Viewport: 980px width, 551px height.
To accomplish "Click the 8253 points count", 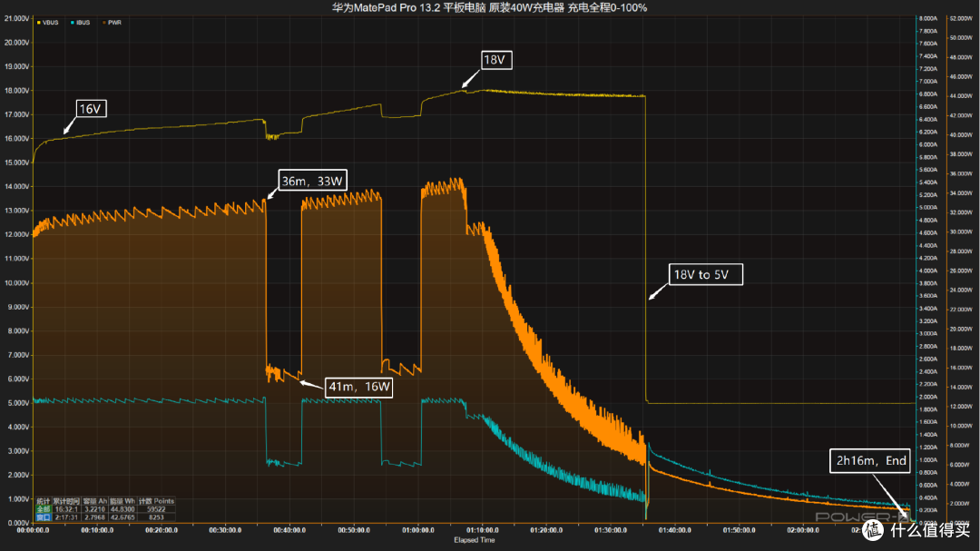I will click(x=156, y=517).
